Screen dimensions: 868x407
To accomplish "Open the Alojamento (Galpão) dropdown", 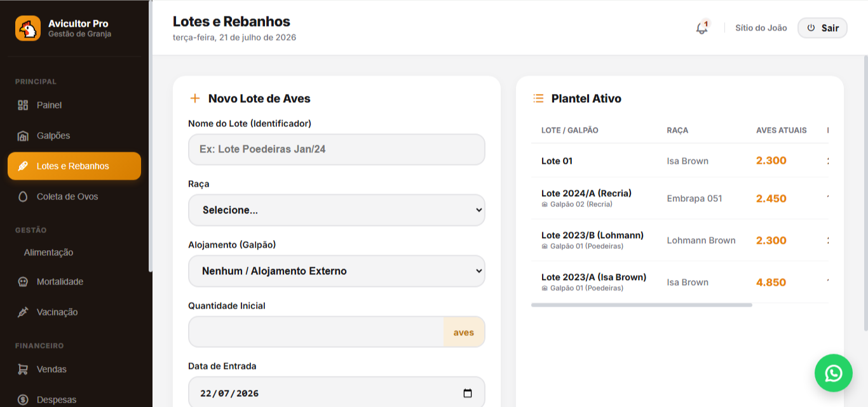I will (337, 271).
